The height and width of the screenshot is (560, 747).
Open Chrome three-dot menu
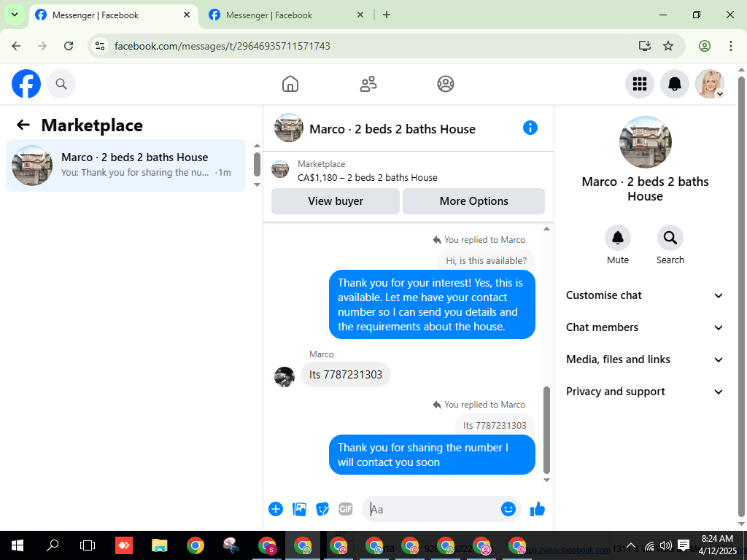point(731,46)
